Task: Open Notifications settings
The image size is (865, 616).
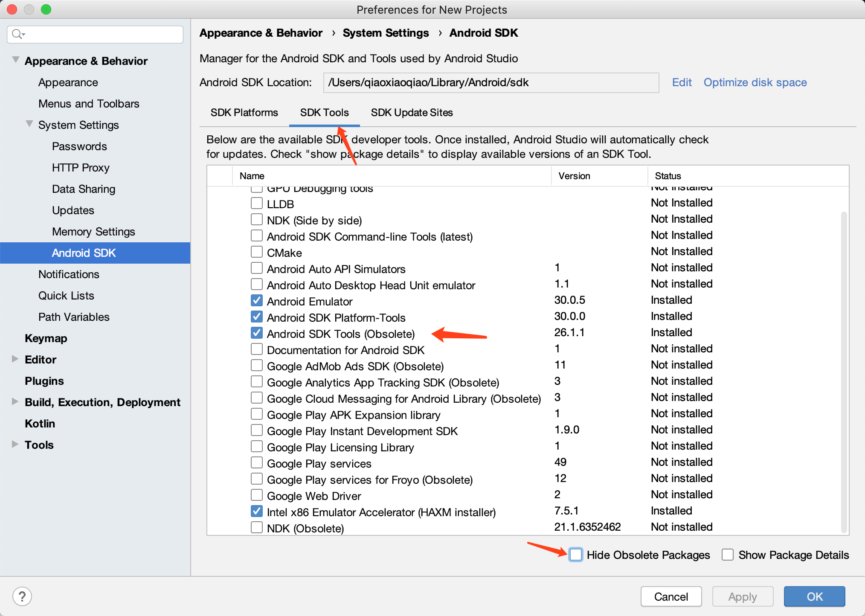Action: pos(69,274)
